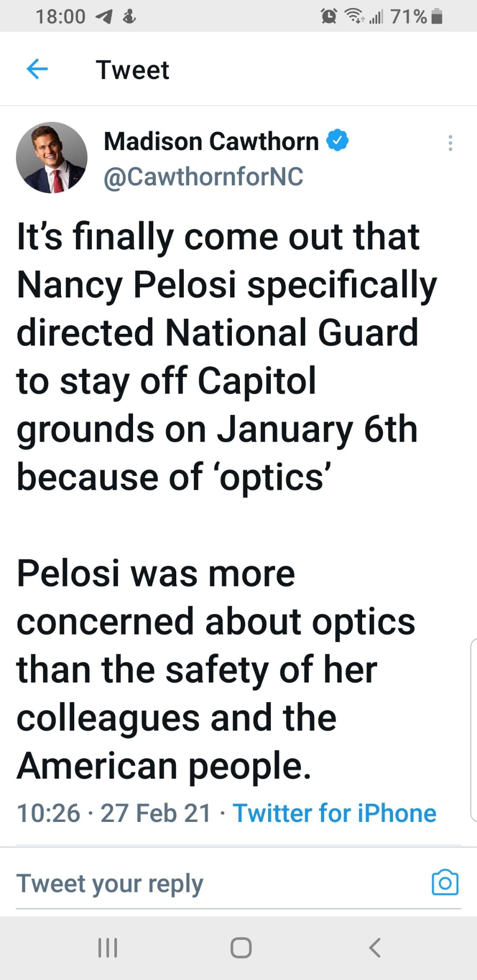
Task: Tap the Tweet header title
Action: 132,70
